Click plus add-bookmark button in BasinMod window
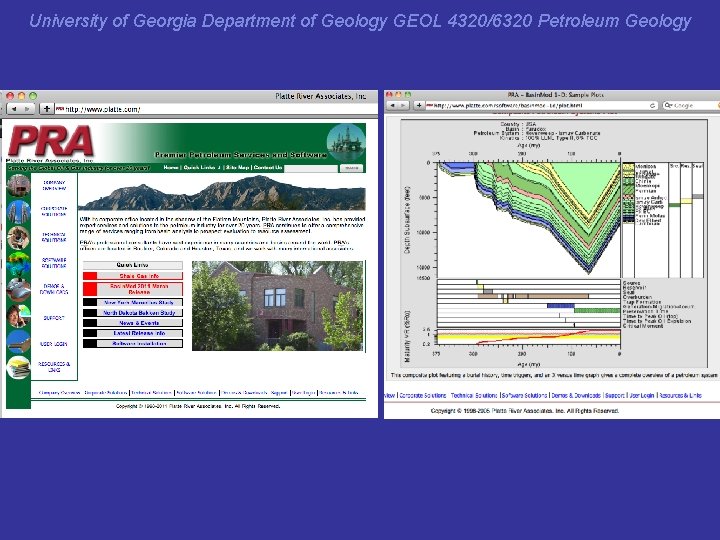 click(419, 106)
